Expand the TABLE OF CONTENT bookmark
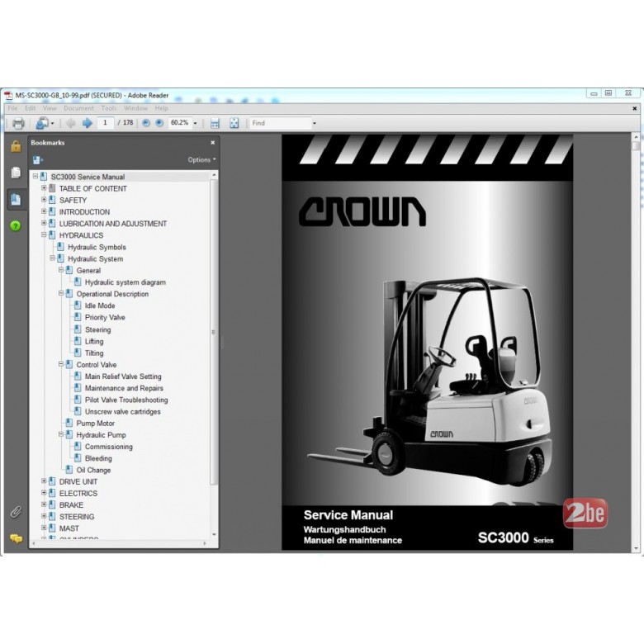The width and height of the screenshot is (644, 644). (x=44, y=188)
